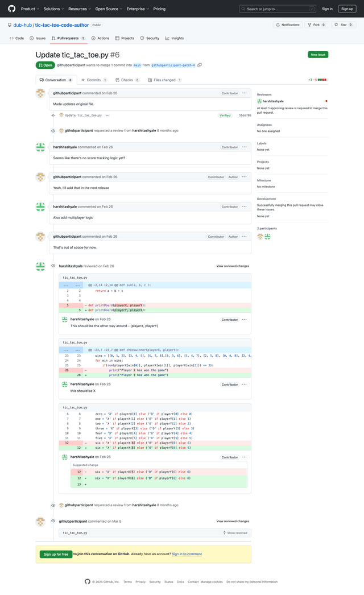Expand the diff hunk above line 2 of the printBoard diff
This screenshot has width=364, height=595.
[x=72, y=285]
